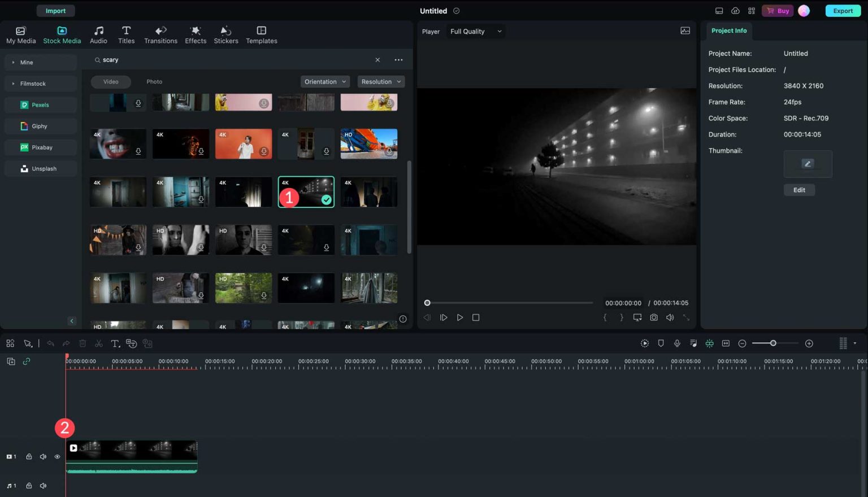Open the Full Quality playback dropdown
This screenshot has width=868, height=497.
(475, 31)
